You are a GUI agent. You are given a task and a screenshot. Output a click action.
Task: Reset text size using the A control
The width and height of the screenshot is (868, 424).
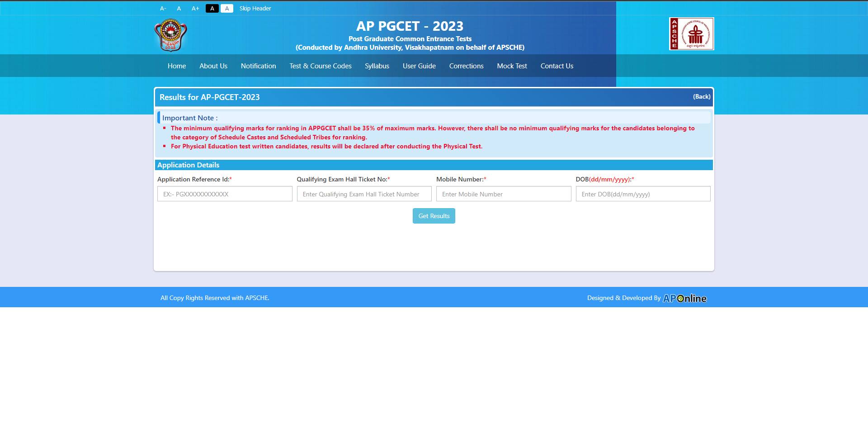(179, 8)
